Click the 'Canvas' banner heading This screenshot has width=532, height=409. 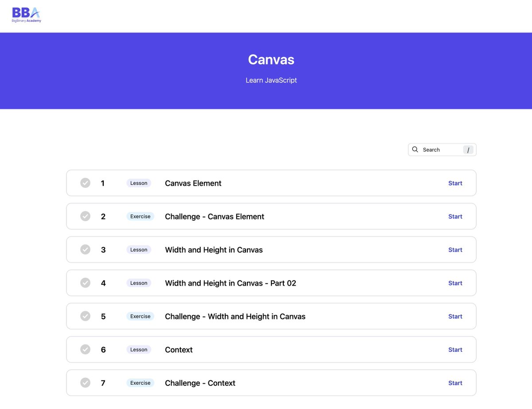pos(271,59)
